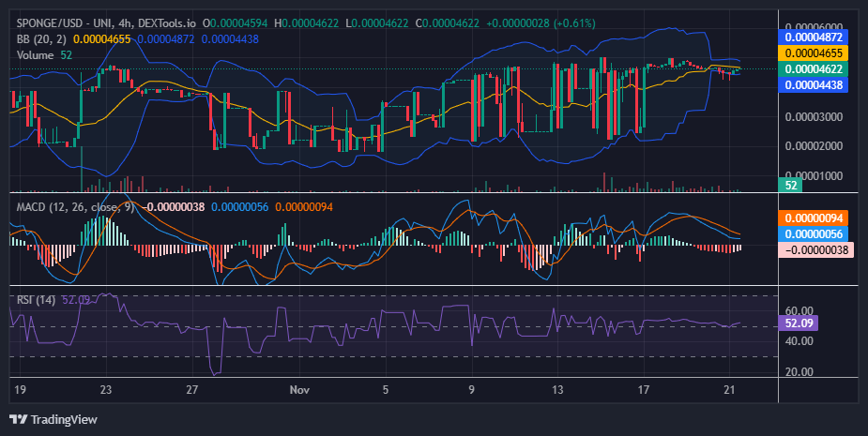This screenshot has height=436, width=868.
Task: Click the BB upper value 0.00004872 in legend
Action: (166, 39)
